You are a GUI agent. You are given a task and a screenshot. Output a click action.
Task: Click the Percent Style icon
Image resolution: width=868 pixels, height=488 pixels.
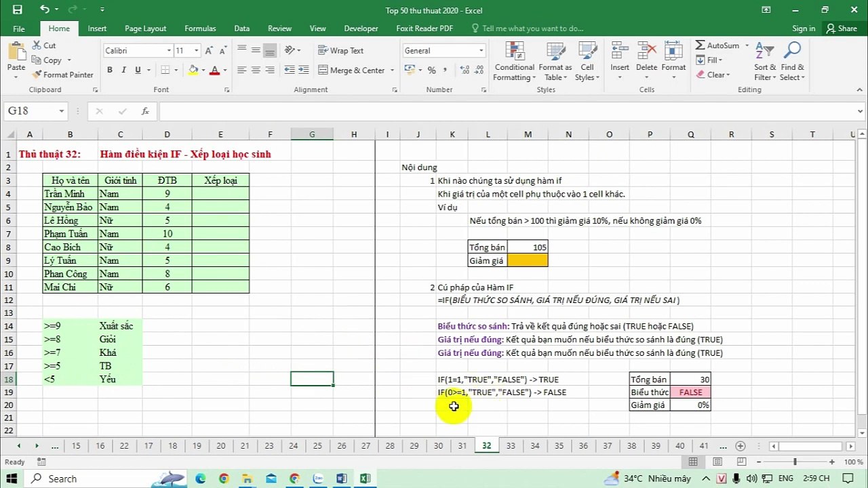(431, 70)
